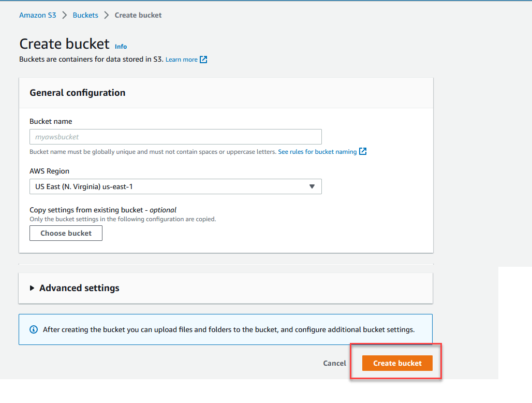Image resolution: width=532 pixels, height=403 pixels.
Task: Navigate to Amazon S3 via the breadcrumb
Action: tap(37, 15)
